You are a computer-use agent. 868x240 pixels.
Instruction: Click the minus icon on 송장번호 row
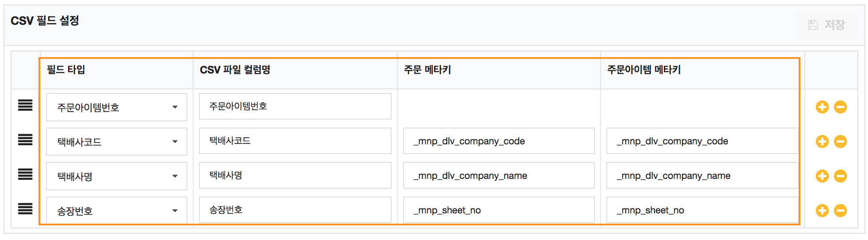[840, 210]
